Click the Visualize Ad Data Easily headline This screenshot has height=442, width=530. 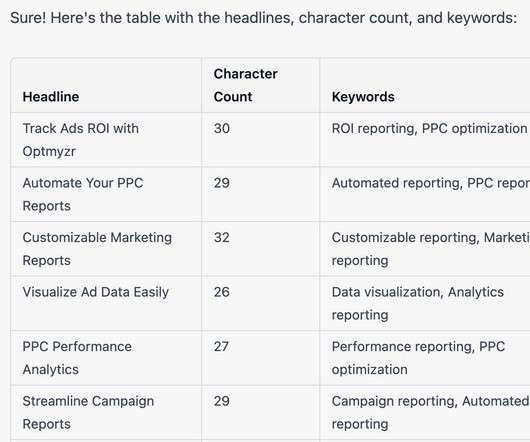(95, 292)
